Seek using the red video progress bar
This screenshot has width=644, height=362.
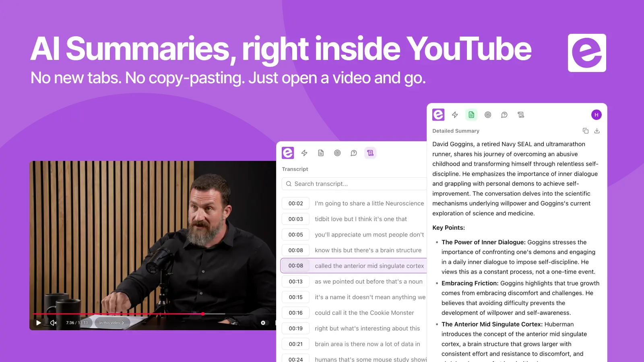click(x=129, y=314)
